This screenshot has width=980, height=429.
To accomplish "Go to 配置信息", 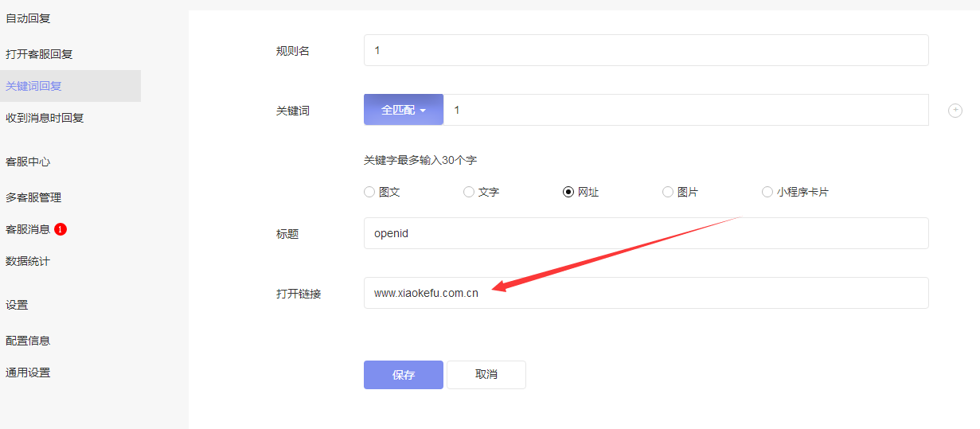I will tap(28, 341).
